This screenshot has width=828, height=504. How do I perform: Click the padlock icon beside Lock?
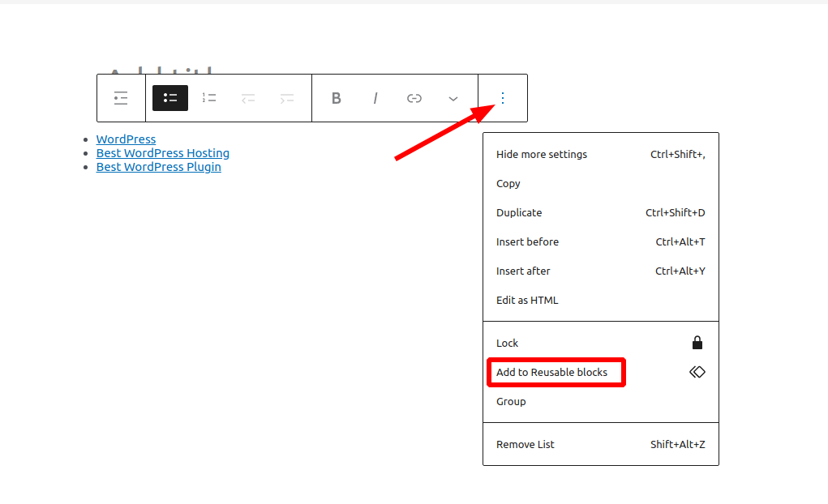coord(697,343)
